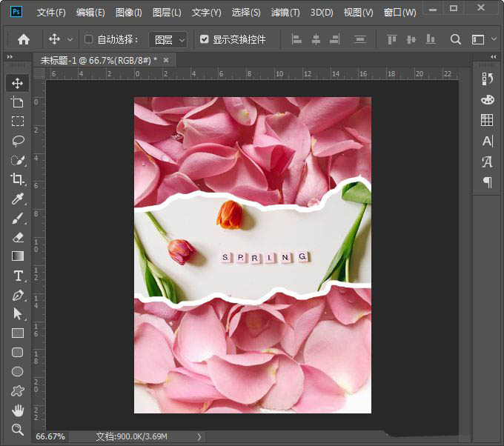Select the Move tool in toolbox
504x446 pixels.
pyautogui.click(x=17, y=83)
